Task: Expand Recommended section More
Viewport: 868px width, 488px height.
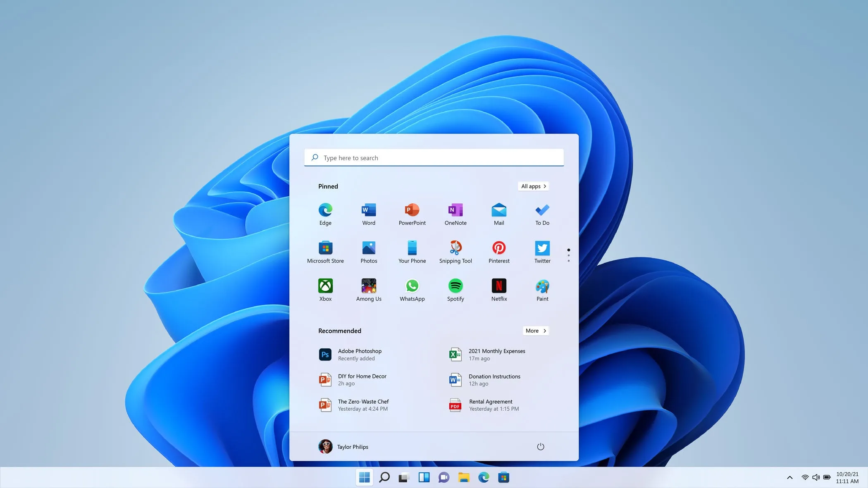Action: pyautogui.click(x=535, y=331)
